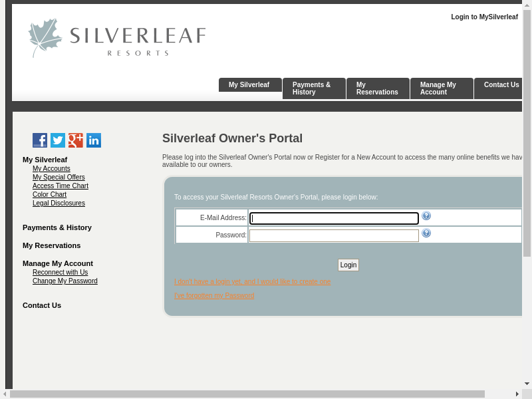Select the My Silverleaf navigation tab
The height and width of the screenshot is (399, 532).
[x=249, y=85]
